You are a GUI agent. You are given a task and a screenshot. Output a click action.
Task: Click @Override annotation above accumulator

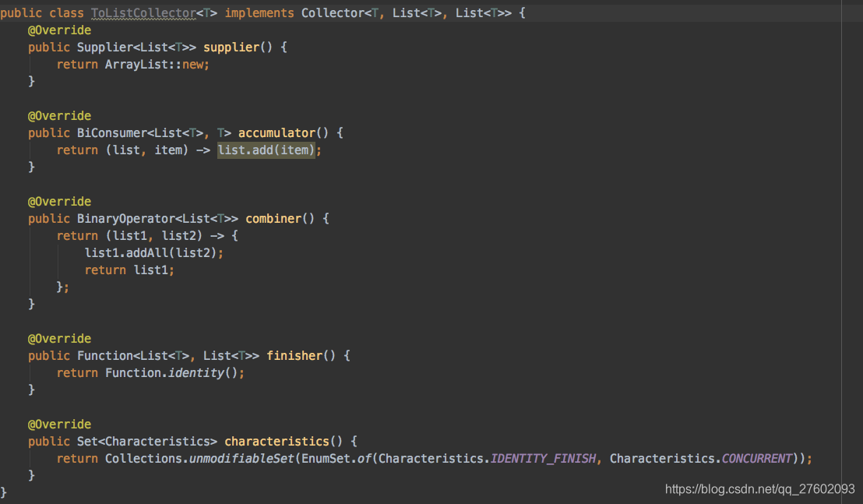59,115
